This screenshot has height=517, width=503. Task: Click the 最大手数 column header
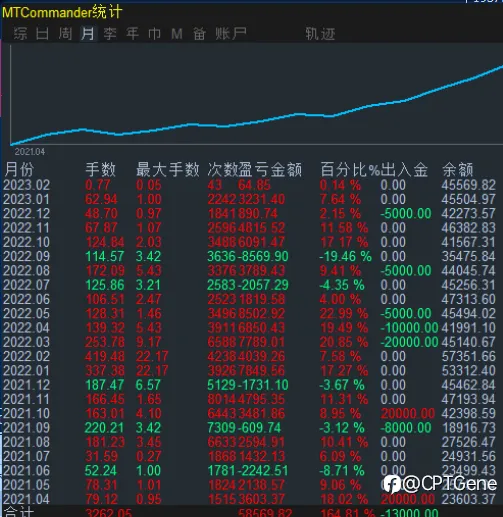tap(168, 169)
